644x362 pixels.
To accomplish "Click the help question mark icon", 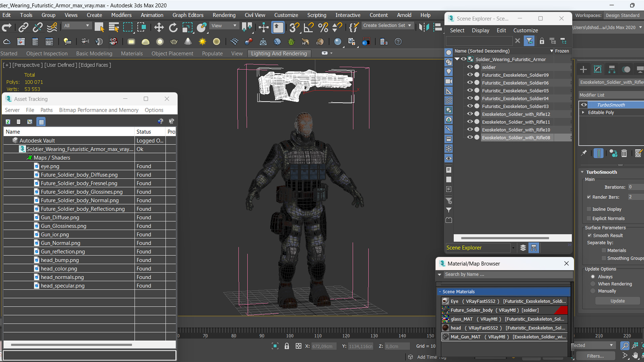I will [x=398, y=42].
